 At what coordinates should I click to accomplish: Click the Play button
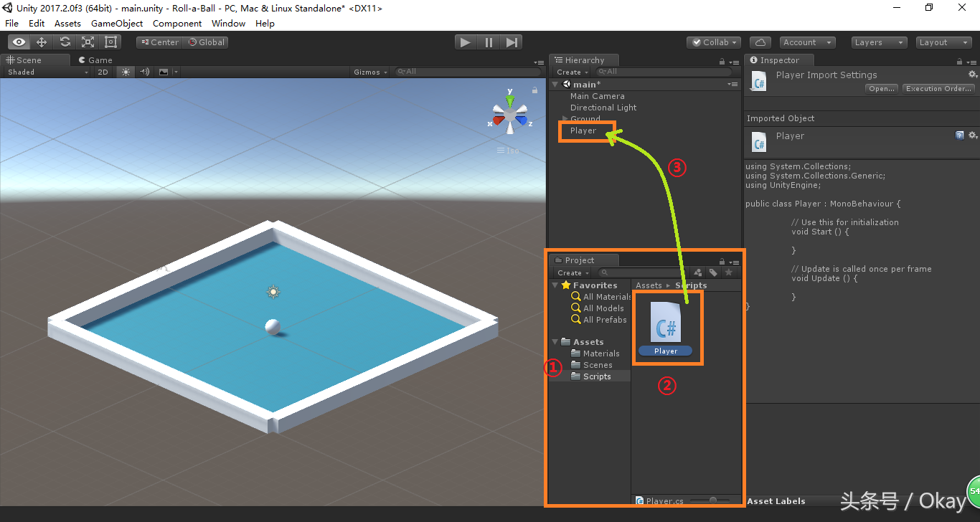[466, 42]
